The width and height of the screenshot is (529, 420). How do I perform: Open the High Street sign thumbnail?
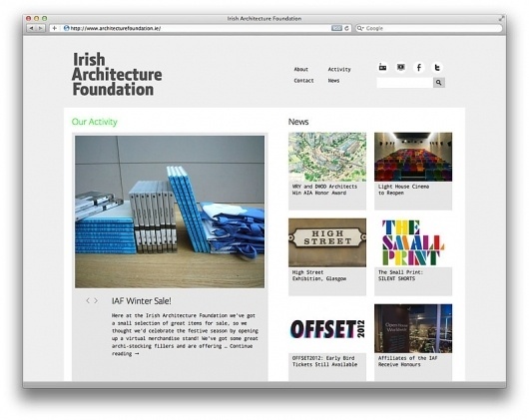[x=327, y=242]
